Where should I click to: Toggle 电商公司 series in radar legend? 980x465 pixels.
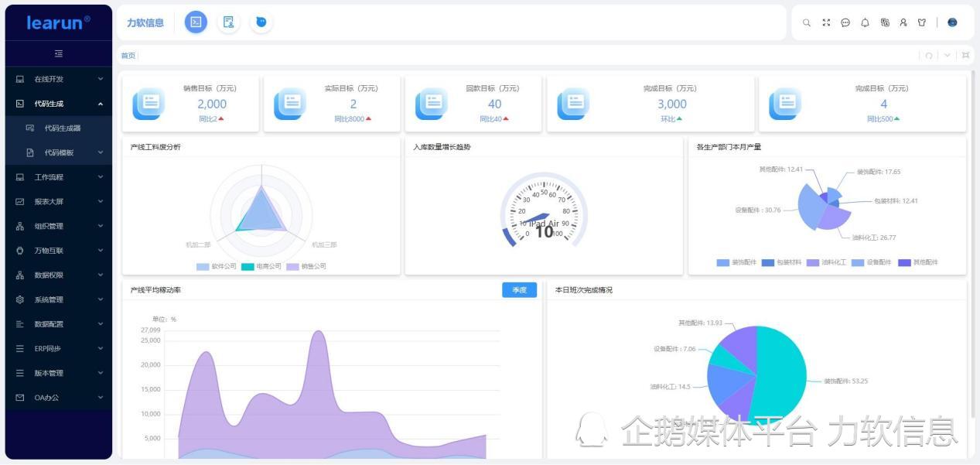click(x=261, y=266)
